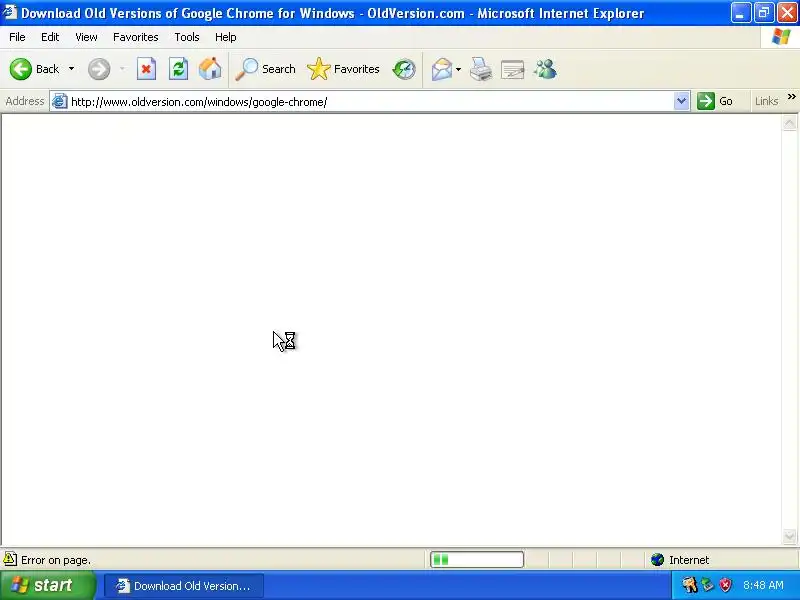
Task: Open the Forward history dropdown arrow
Action: coord(122,69)
